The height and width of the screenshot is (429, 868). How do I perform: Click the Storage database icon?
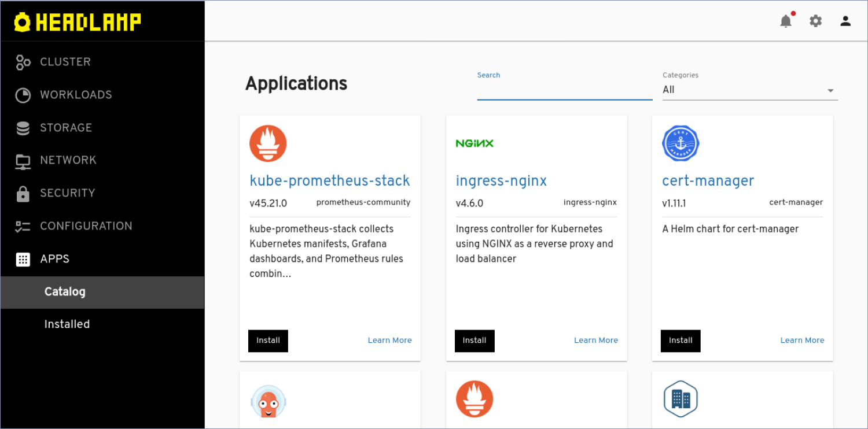coord(23,128)
